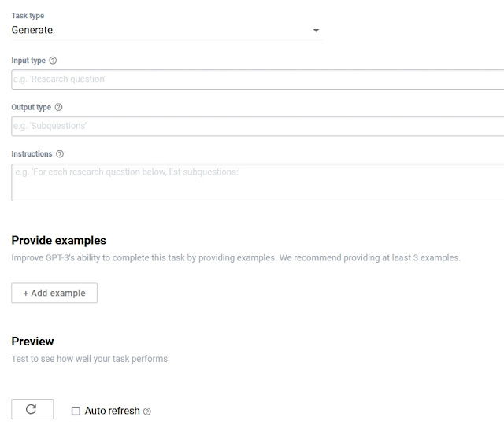Screen dimensions: 504x432
Task: Click the 'Output type' label text
Action: click(x=31, y=107)
